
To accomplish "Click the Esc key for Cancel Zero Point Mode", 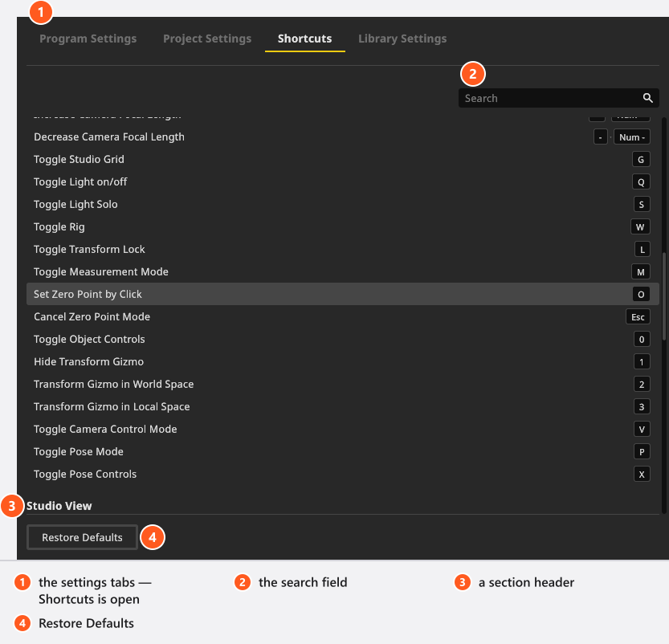I will tap(638, 317).
